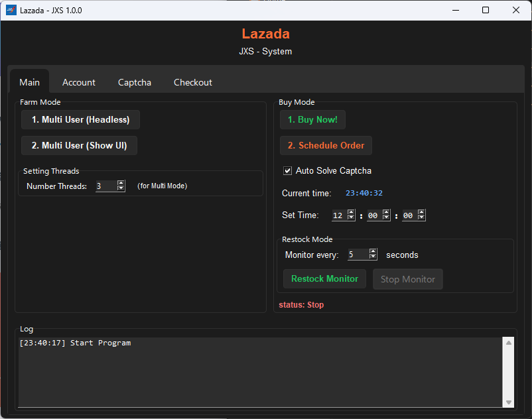Image resolution: width=532 pixels, height=419 pixels.
Task: Open the Captcha tab
Action: coord(135,82)
